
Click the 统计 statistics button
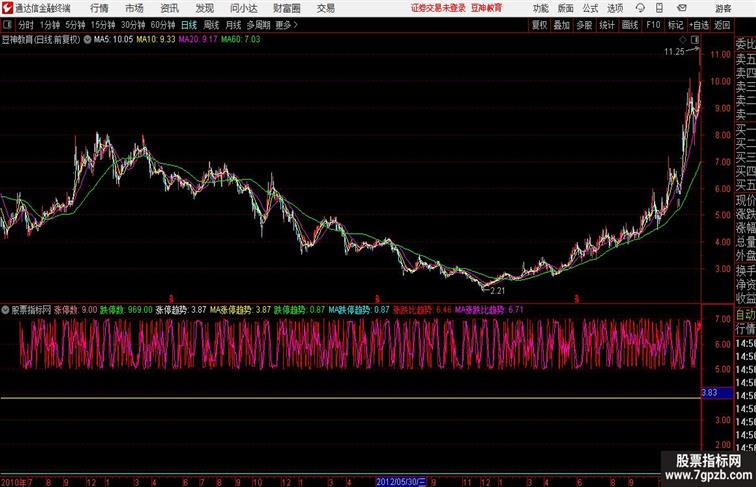pyautogui.click(x=607, y=25)
